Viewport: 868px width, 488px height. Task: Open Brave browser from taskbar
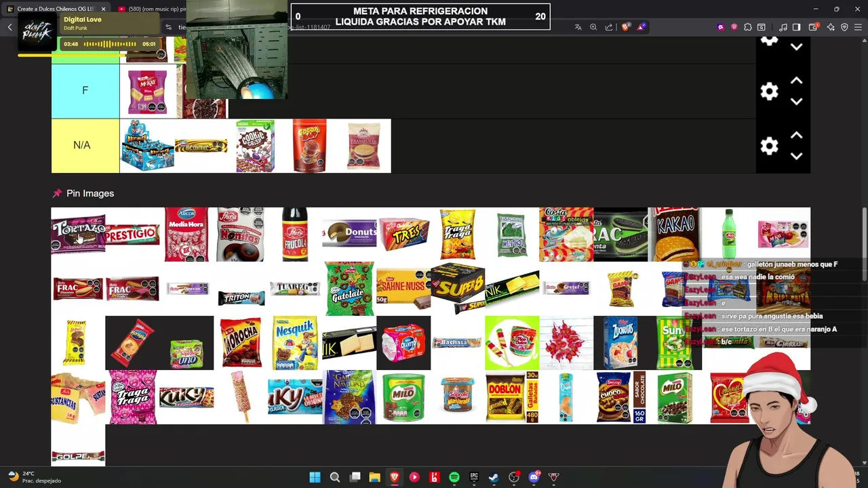click(x=395, y=477)
